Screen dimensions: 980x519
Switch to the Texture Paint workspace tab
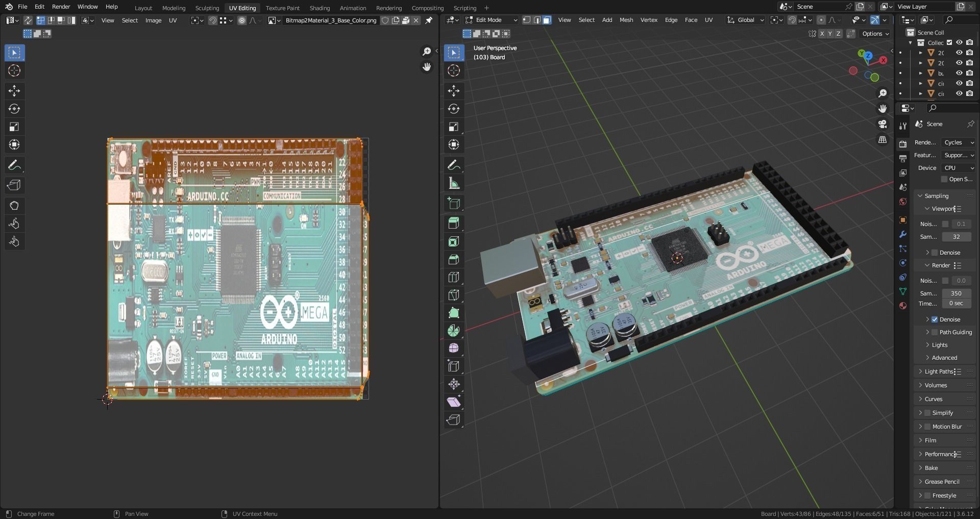[x=282, y=8]
